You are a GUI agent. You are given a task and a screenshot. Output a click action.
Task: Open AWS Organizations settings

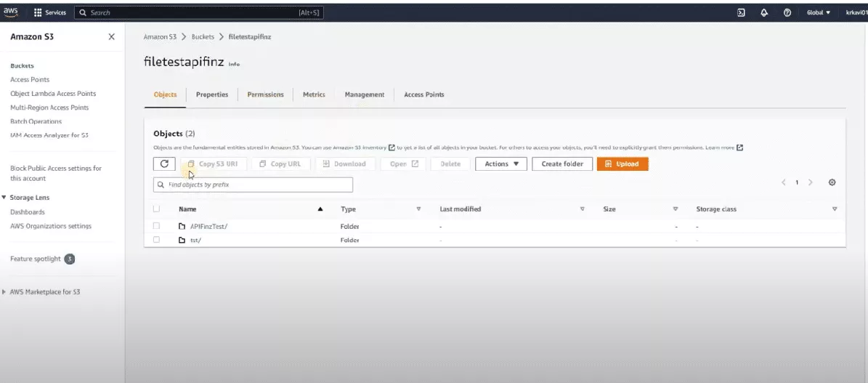51,226
